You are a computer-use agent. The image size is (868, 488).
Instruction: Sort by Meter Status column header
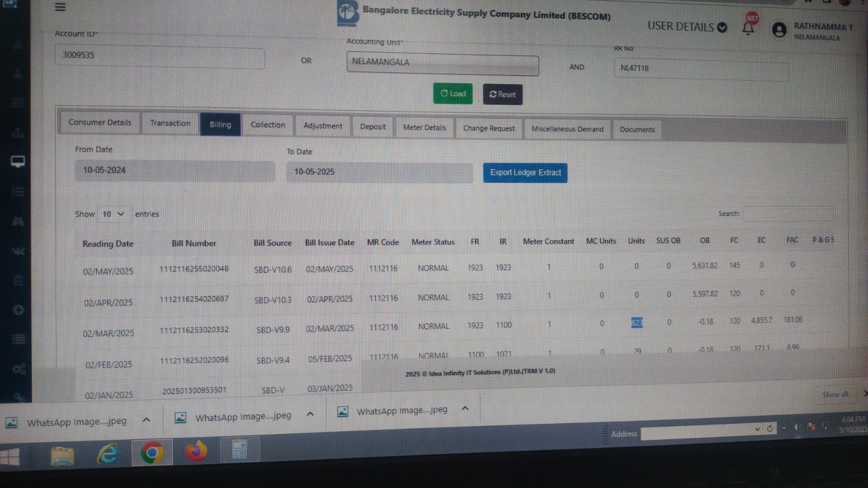click(x=433, y=242)
